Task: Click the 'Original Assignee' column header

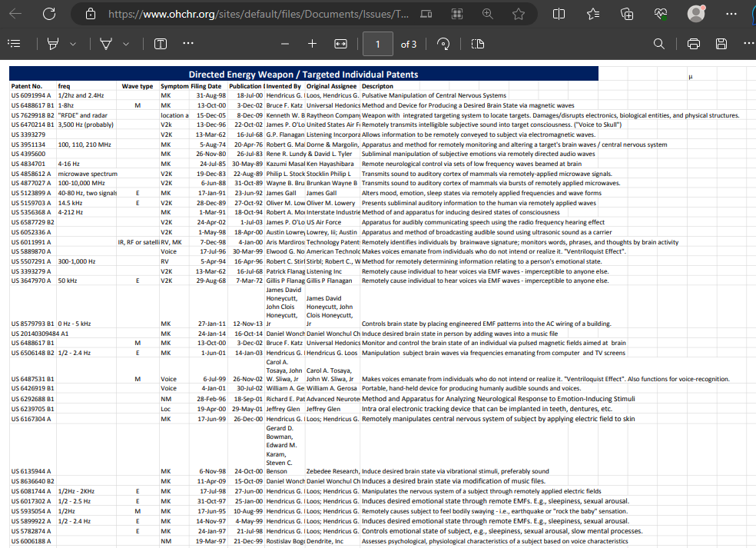Action: pyautogui.click(x=331, y=86)
